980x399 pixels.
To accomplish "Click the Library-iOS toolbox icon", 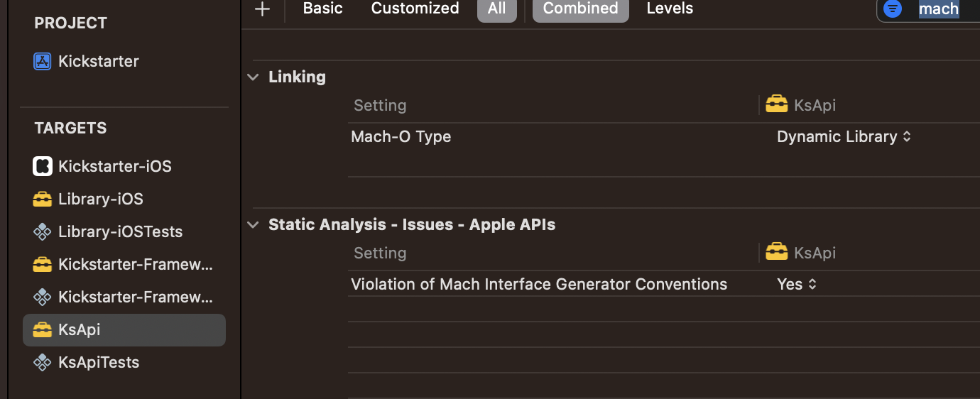I will 43,199.
